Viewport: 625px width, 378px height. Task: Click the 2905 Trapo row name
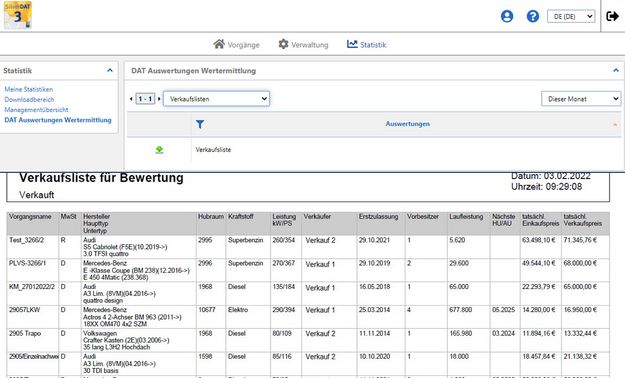25,333
